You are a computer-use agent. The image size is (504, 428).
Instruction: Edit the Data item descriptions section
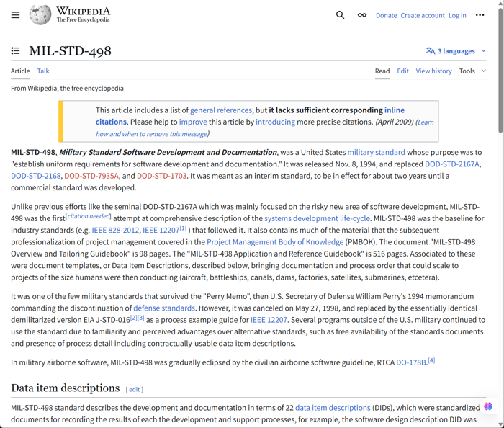(x=135, y=390)
